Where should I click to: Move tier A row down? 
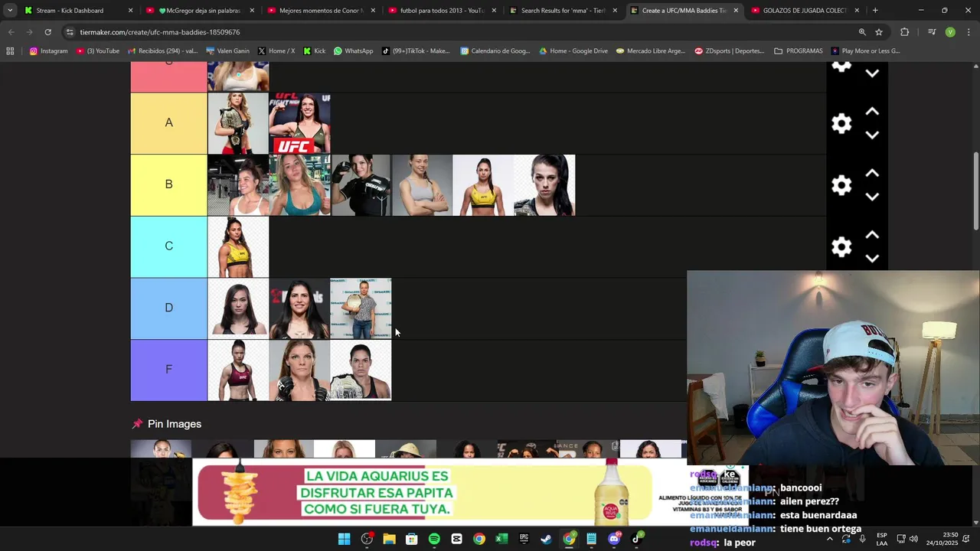coord(871,135)
